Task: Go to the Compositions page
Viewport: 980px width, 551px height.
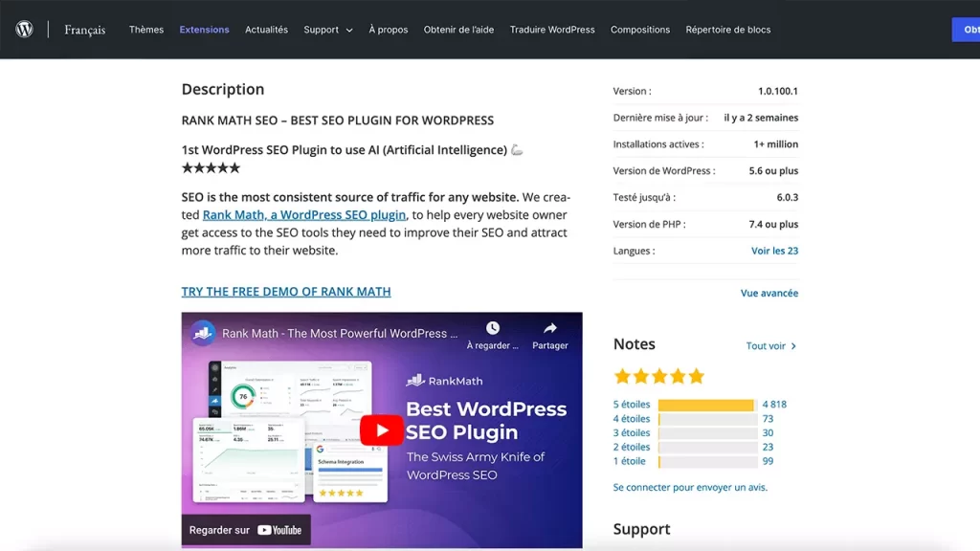Action: pyautogui.click(x=640, y=30)
